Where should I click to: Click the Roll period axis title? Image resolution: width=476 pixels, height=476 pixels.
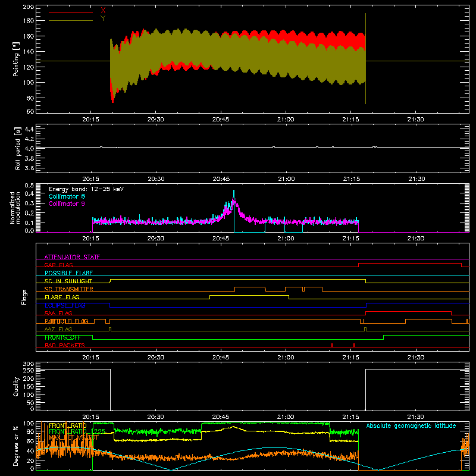click(x=17, y=148)
